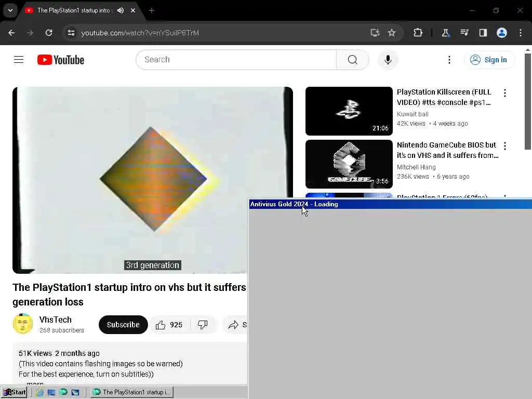Bookmark this page with the star icon
Image resolution: width=532 pixels, height=399 pixels.
[392, 33]
